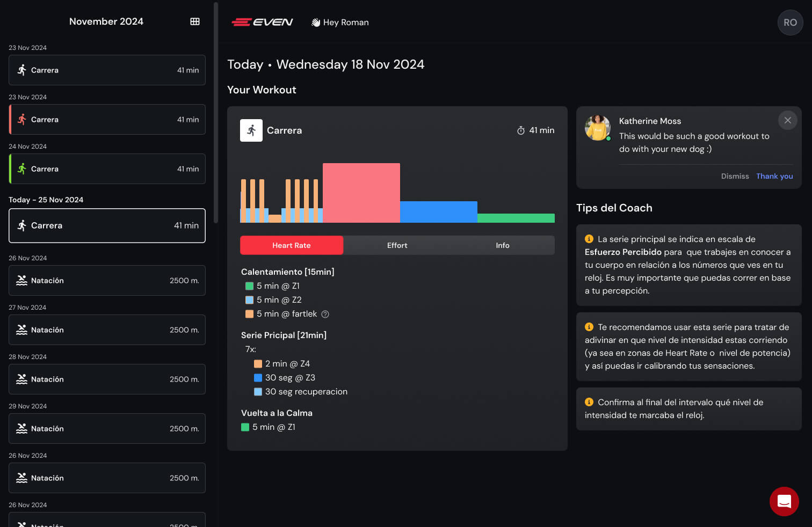Select today's Carrera workout in the sidebar

click(106, 225)
